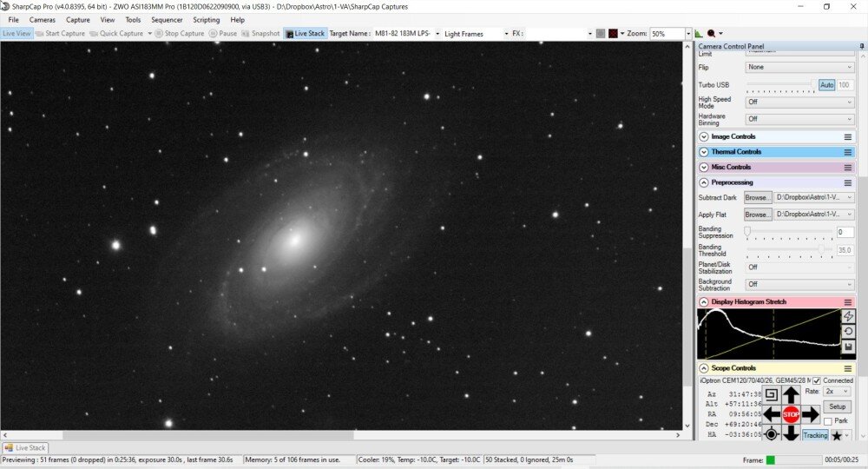This screenshot has height=469, width=868.
Task: Toggle the Turbo USB Auto button
Action: pyautogui.click(x=826, y=85)
